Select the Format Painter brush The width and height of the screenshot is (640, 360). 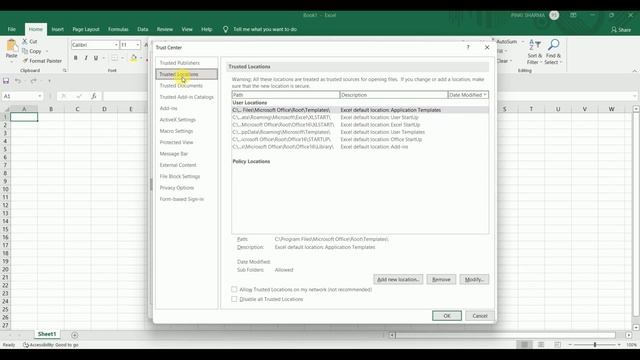[x=25, y=61]
